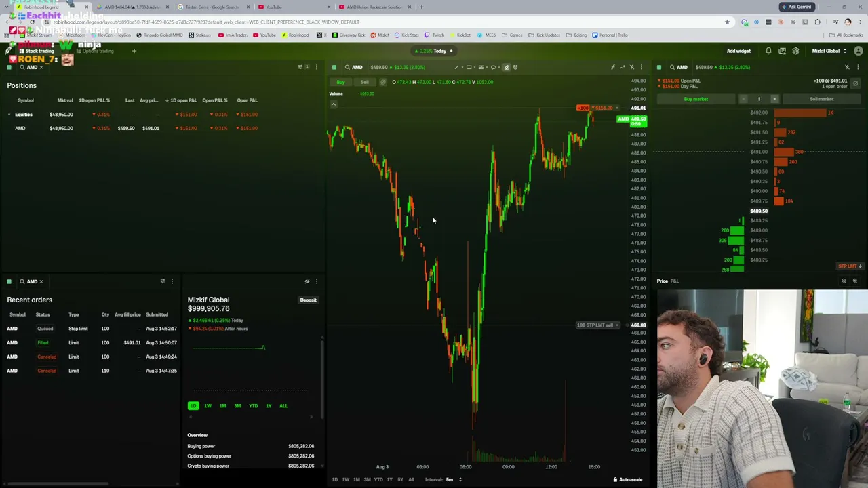Viewport: 868px width, 488px height.
Task: Click the Deposit button
Action: (308, 300)
